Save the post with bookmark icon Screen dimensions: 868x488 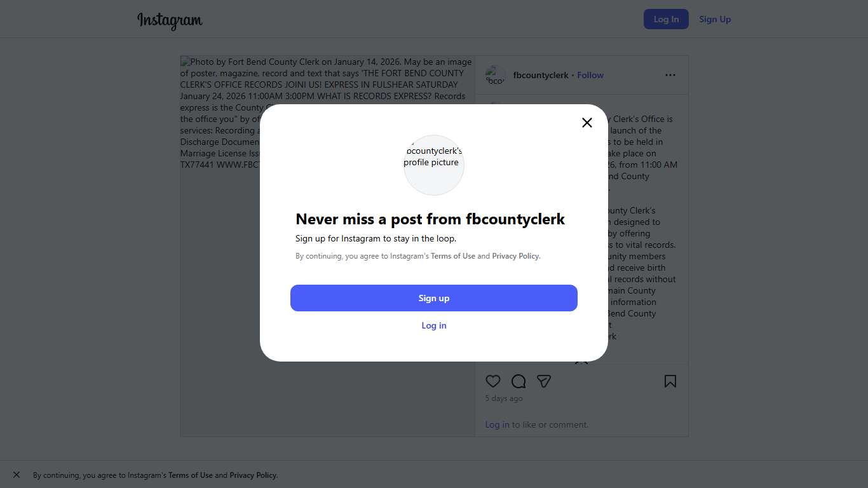click(670, 381)
